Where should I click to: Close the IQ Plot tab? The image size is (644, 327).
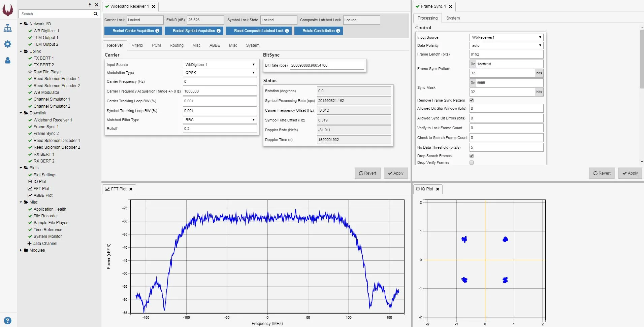click(x=438, y=189)
